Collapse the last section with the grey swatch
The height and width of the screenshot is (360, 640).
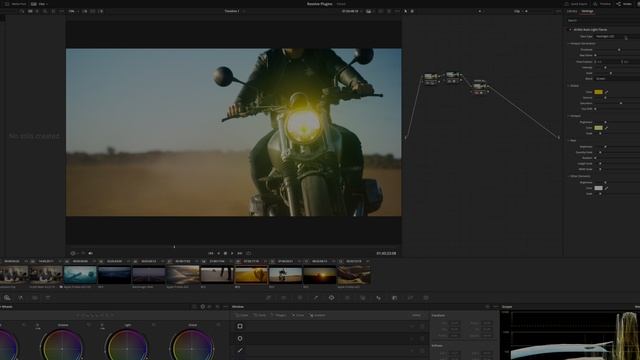569,176
